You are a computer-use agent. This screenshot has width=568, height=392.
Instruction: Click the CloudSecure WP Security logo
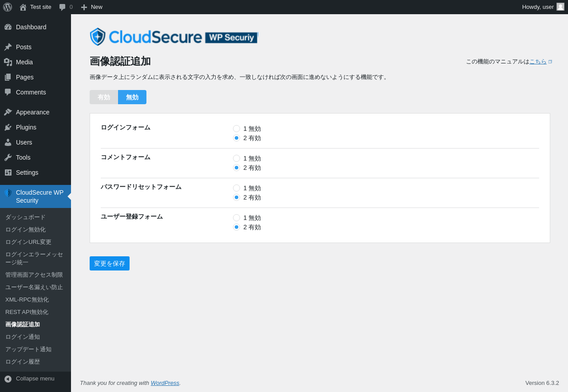point(174,37)
